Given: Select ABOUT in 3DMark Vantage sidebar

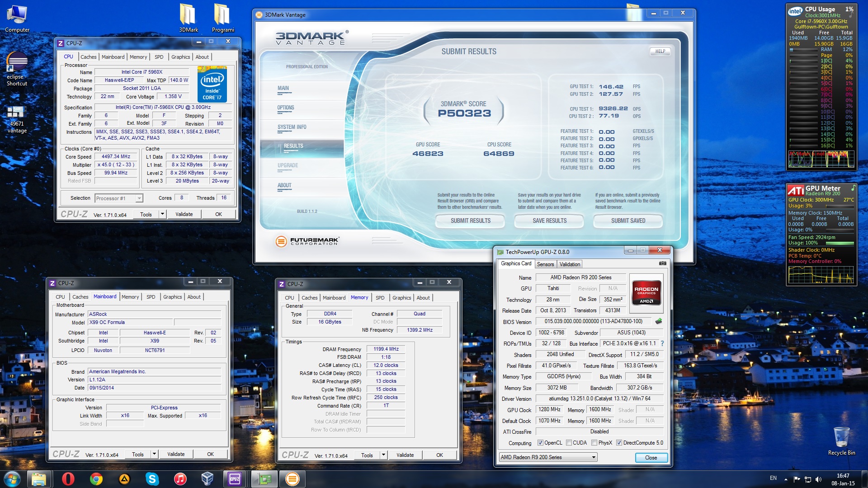Looking at the screenshot, I should [284, 185].
